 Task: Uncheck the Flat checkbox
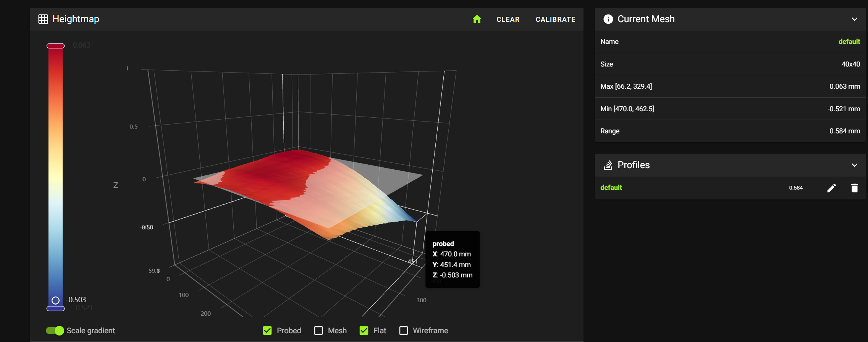(364, 331)
